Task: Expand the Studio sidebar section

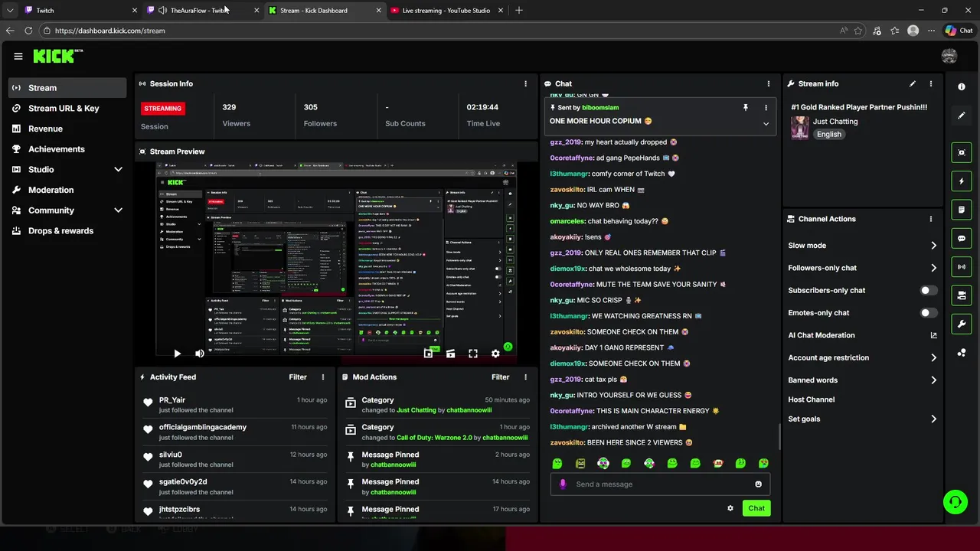Action: tap(119, 169)
